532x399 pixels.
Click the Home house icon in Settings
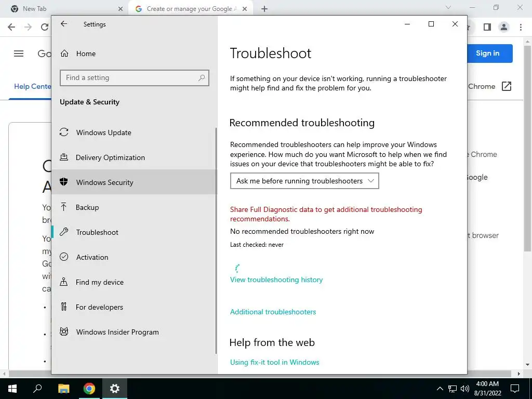[x=64, y=54]
